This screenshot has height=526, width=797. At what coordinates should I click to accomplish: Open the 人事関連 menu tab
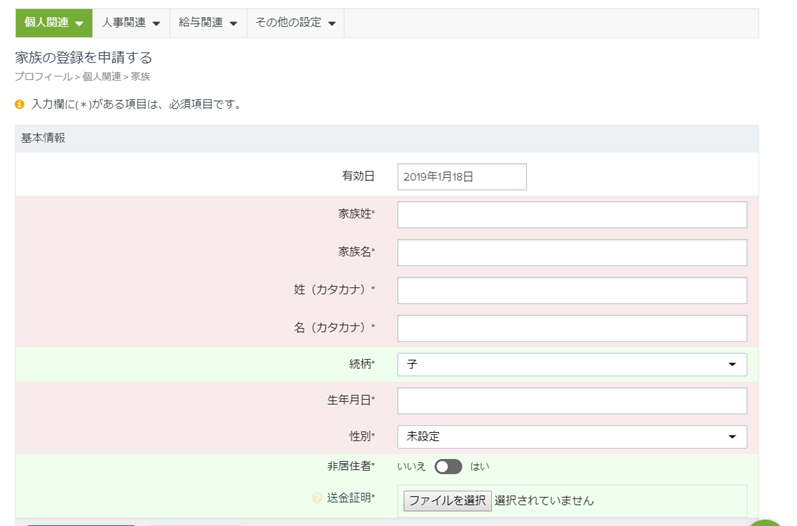pos(131,23)
